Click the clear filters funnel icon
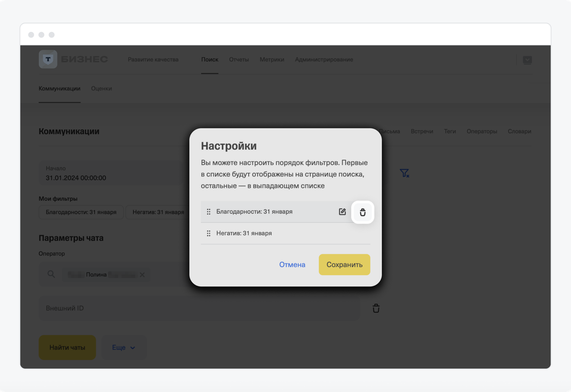This screenshot has height=392, width=571. (404, 173)
